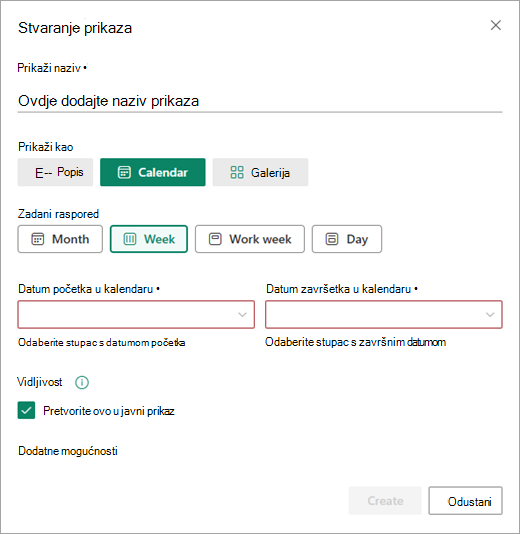Choose the Calendar view type icon
Screen dimensions: 520x534
point(124,172)
